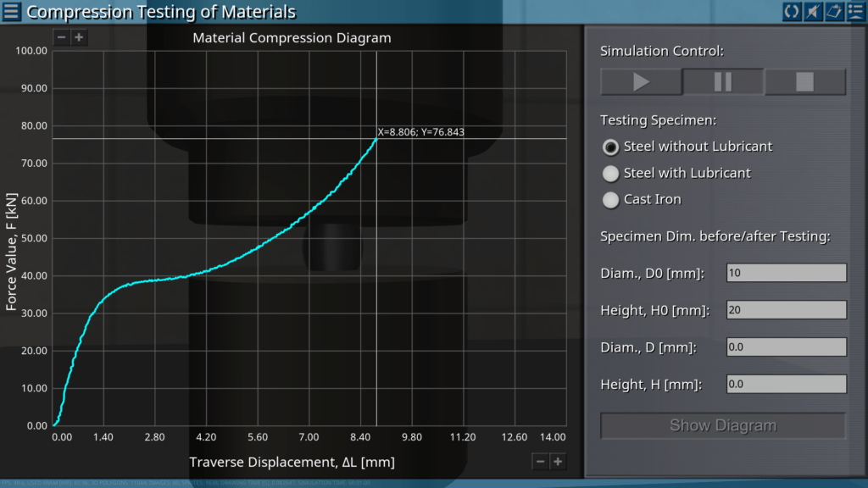868x488 pixels.
Task: Choose the Cast Iron specimen
Action: [x=610, y=200]
